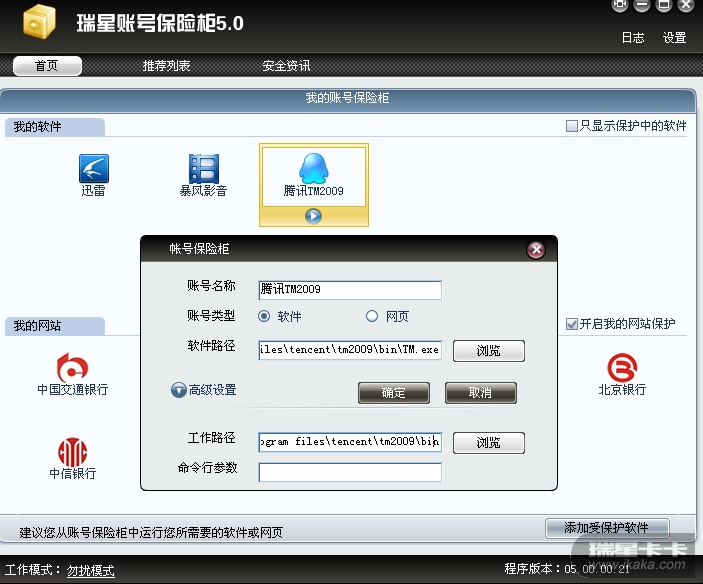This screenshot has width=703, height=584.
Task: Switch to the 安全资讯 tab
Action: (286, 66)
